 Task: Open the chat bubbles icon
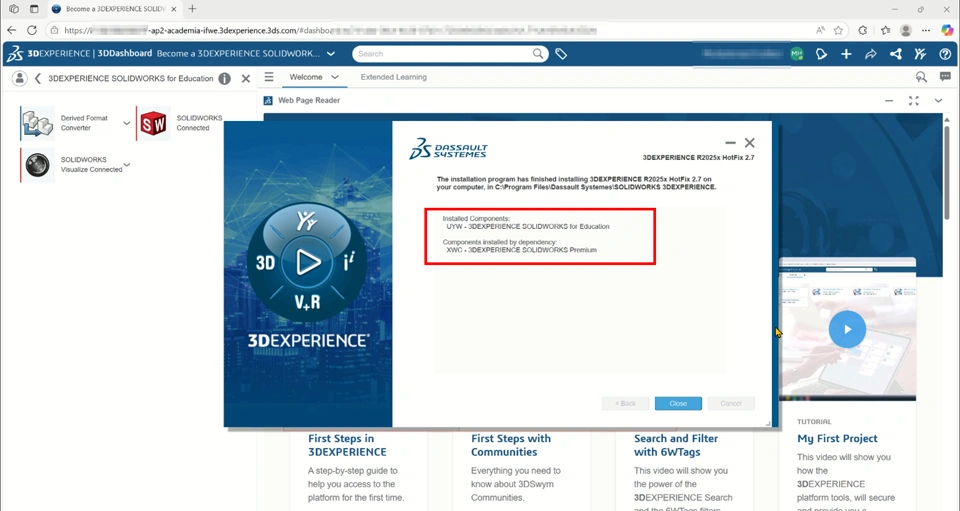[945, 77]
